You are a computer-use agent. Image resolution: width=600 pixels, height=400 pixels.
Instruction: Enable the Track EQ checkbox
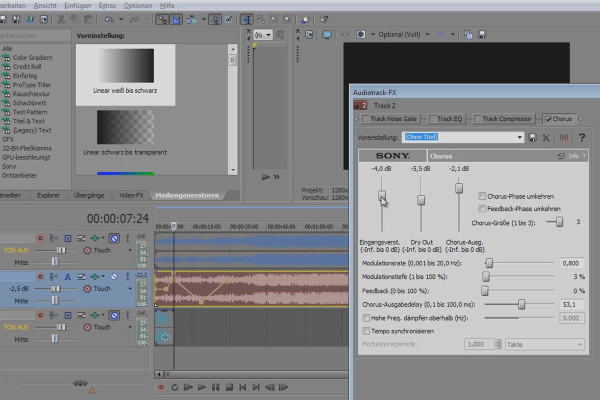point(432,119)
